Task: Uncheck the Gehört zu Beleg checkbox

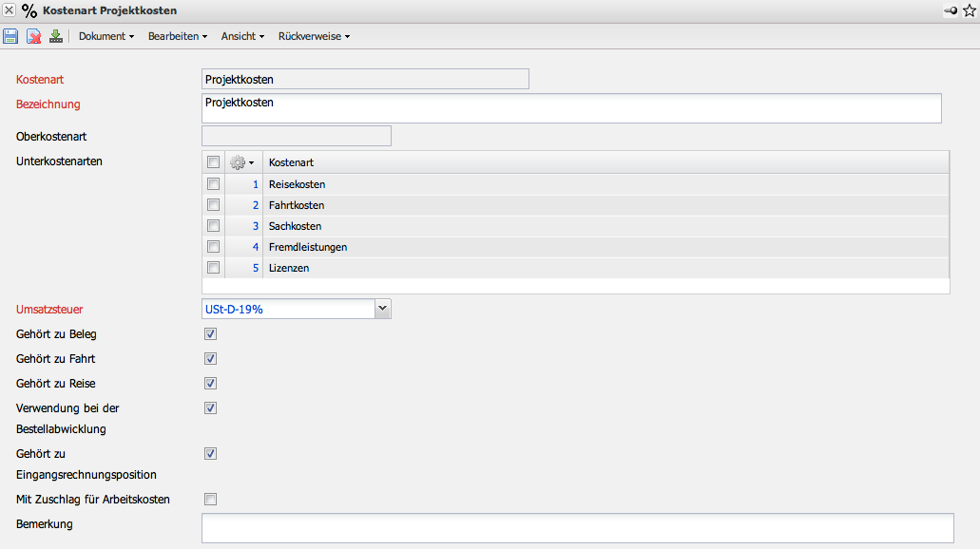Action: pyautogui.click(x=211, y=334)
